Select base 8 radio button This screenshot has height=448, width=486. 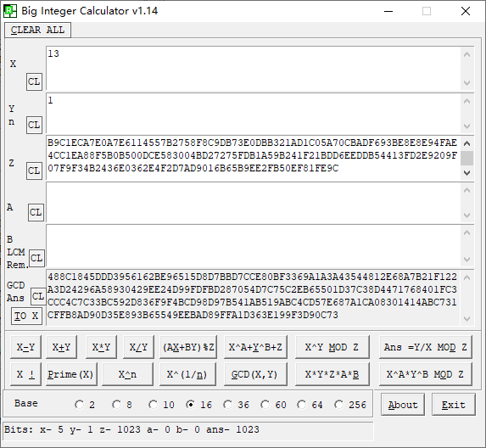click(x=117, y=405)
